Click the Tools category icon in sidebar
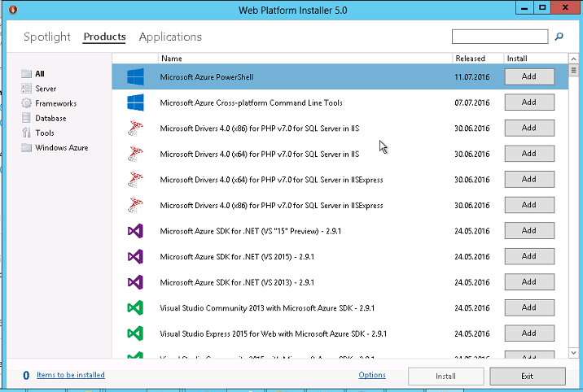Viewport: 583px width, 392px height. (27, 133)
